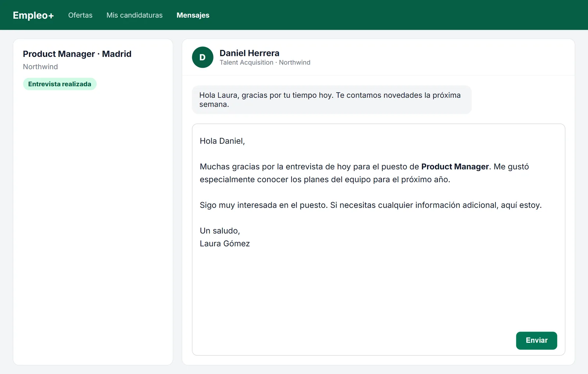Select the Product Manager · Madrid job title
Image resolution: width=588 pixels, height=374 pixels.
point(77,54)
